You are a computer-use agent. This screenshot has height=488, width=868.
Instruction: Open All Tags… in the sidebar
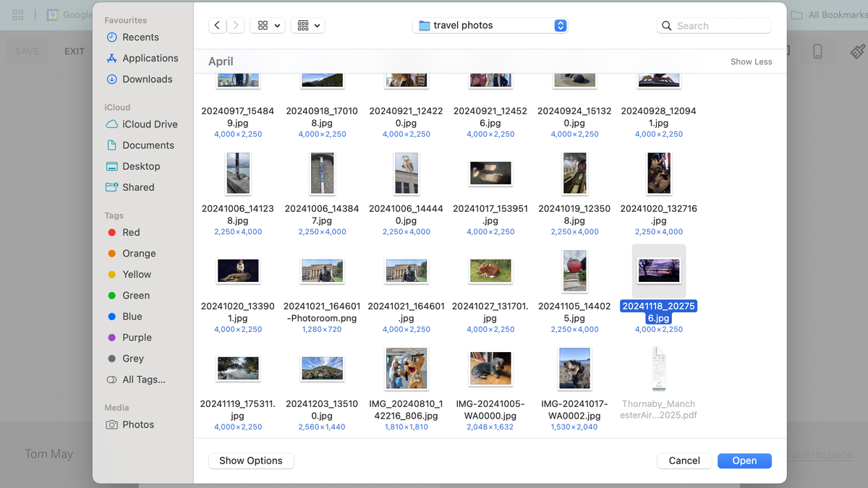point(135,379)
